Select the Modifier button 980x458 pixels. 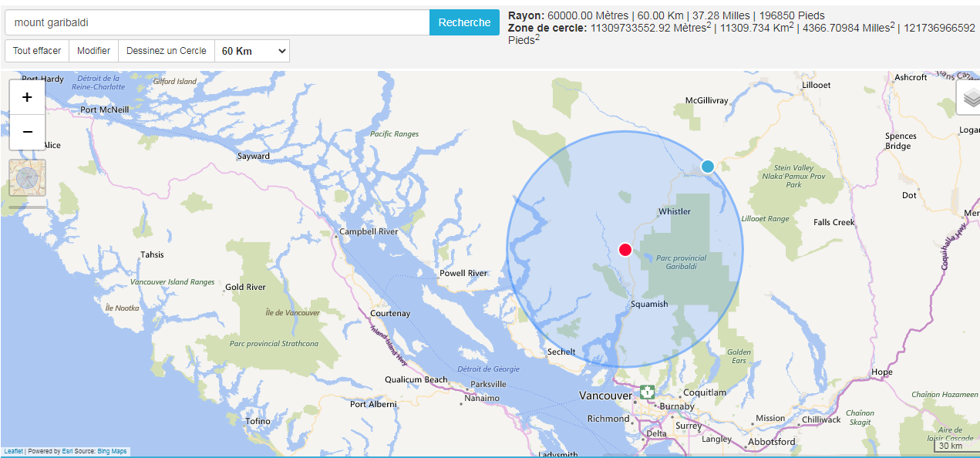click(x=93, y=51)
